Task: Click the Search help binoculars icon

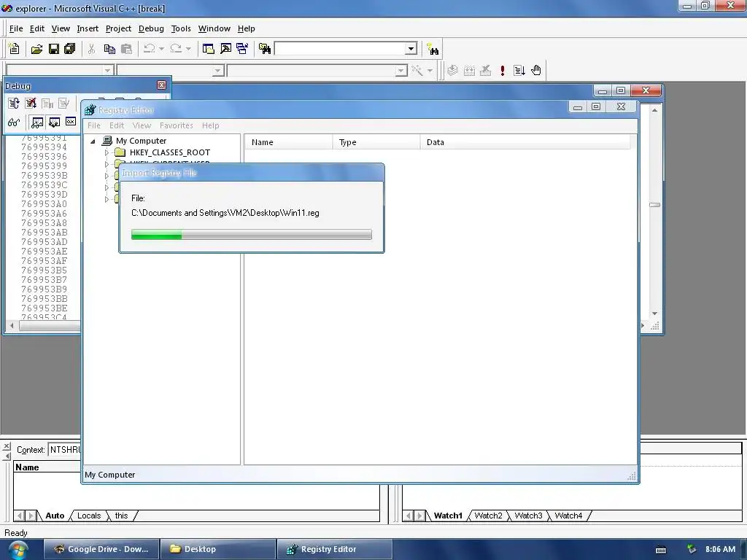Action: tap(433, 49)
